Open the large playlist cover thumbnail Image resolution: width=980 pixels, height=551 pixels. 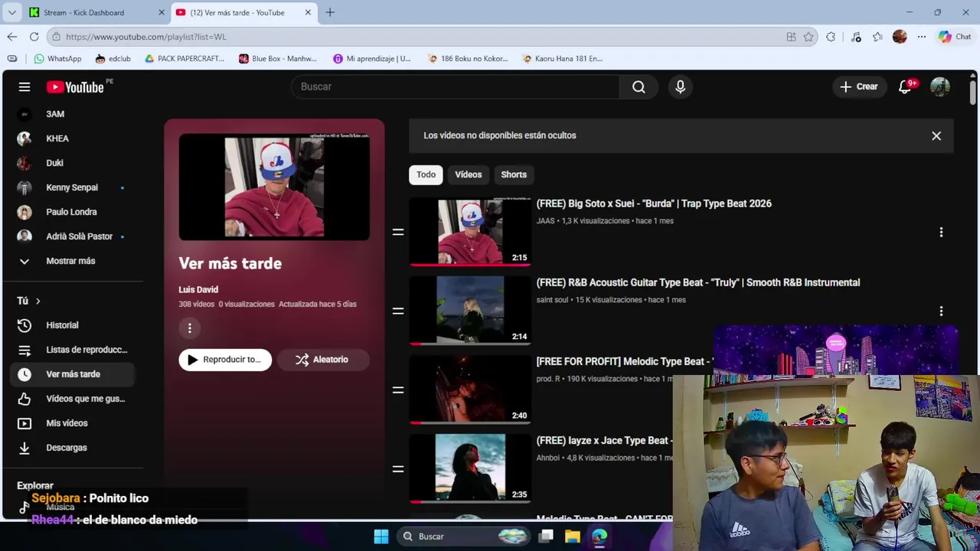point(274,187)
